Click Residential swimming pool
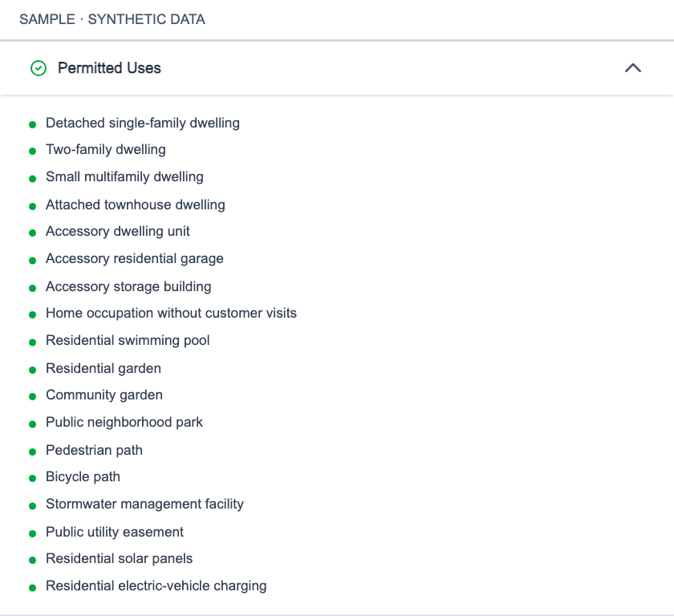This screenshot has height=616, width=674. click(128, 340)
